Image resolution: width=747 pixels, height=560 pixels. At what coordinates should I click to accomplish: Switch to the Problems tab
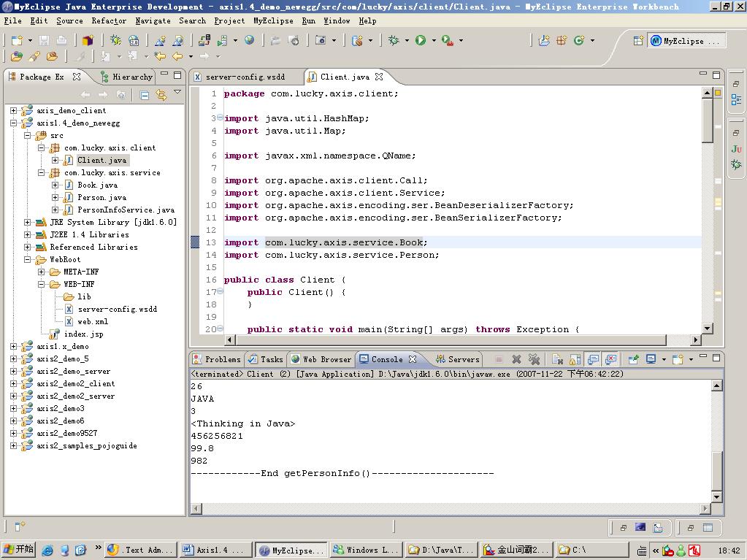[218, 359]
